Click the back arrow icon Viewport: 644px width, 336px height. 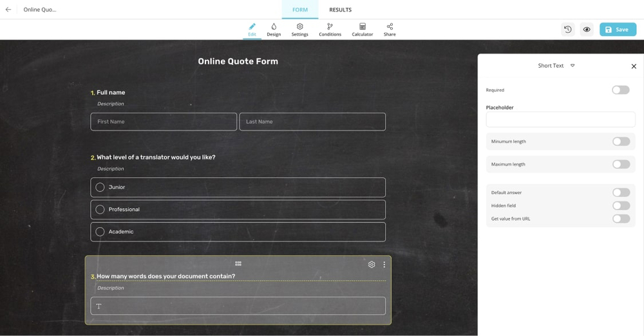point(8,10)
